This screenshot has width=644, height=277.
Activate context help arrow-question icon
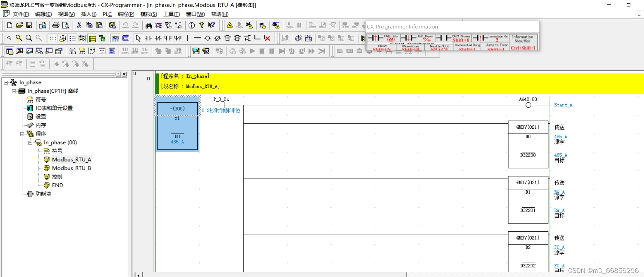click(x=211, y=25)
